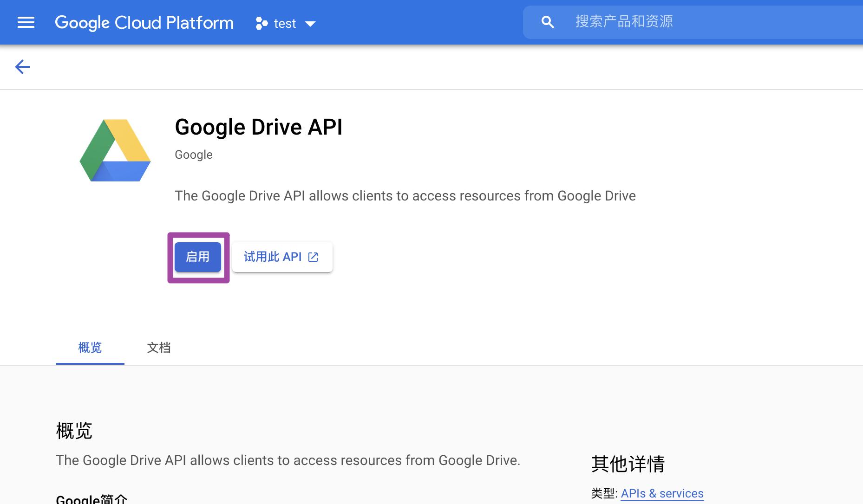Open the APIs & services link
863x504 pixels.
point(661,493)
